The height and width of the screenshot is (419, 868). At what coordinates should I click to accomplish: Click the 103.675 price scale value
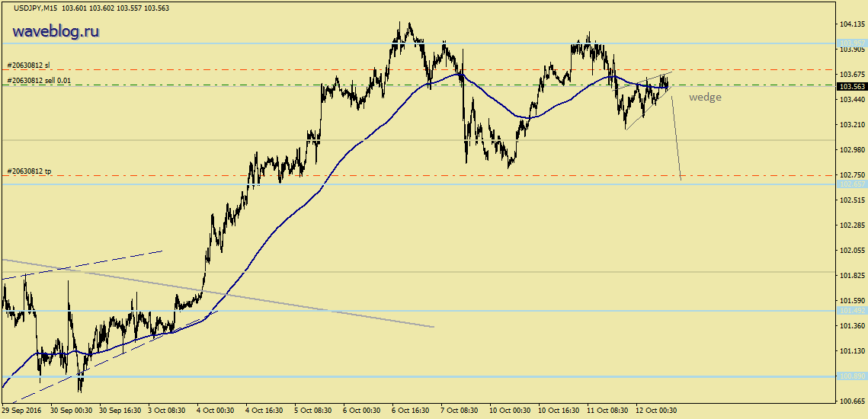tap(852, 75)
